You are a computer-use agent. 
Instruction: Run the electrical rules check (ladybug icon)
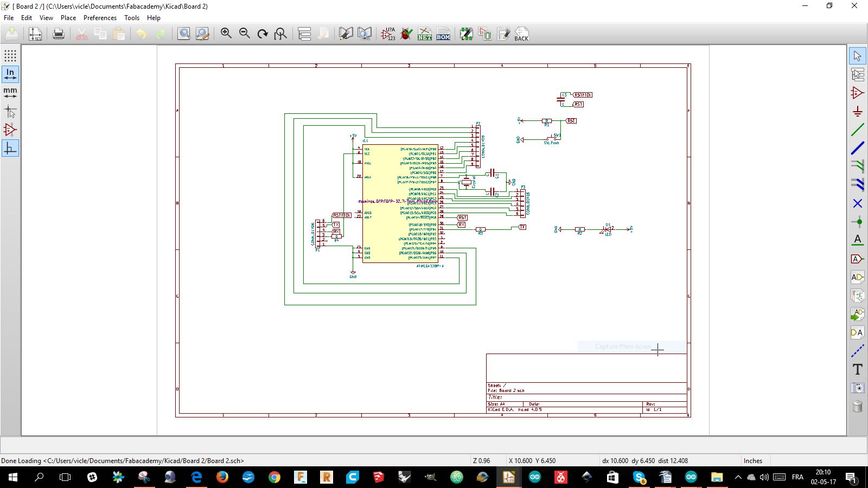pyautogui.click(x=406, y=34)
